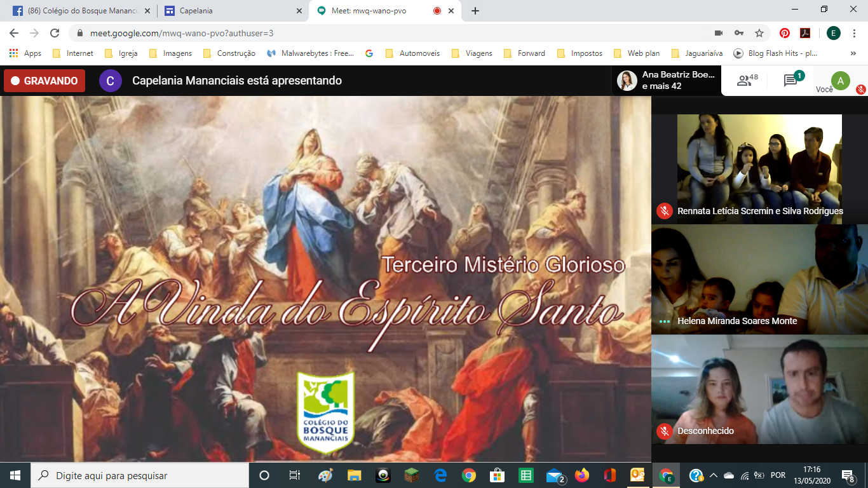Open Paint palette app in taskbar
This screenshot has height=488, width=868.
pyautogui.click(x=325, y=475)
